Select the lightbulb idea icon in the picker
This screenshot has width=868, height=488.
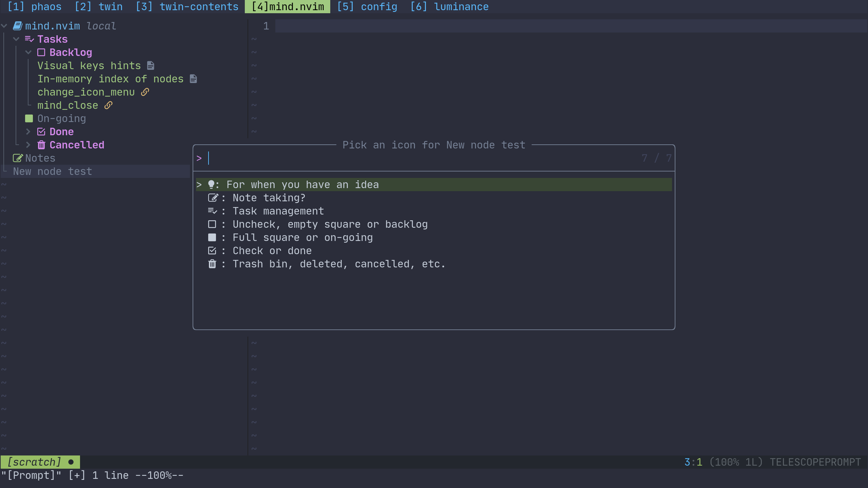(212, 184)
